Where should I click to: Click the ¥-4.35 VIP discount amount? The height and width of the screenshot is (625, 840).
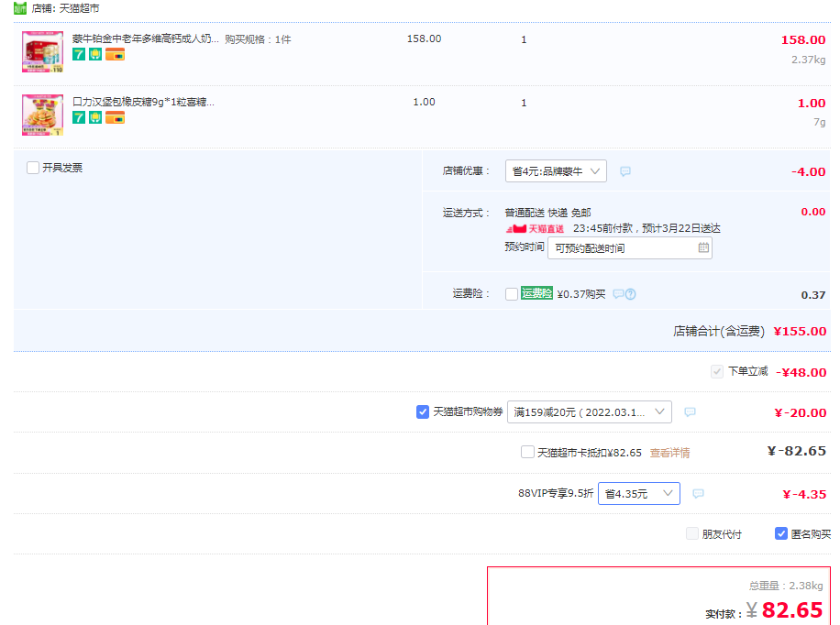click(804, 494)
